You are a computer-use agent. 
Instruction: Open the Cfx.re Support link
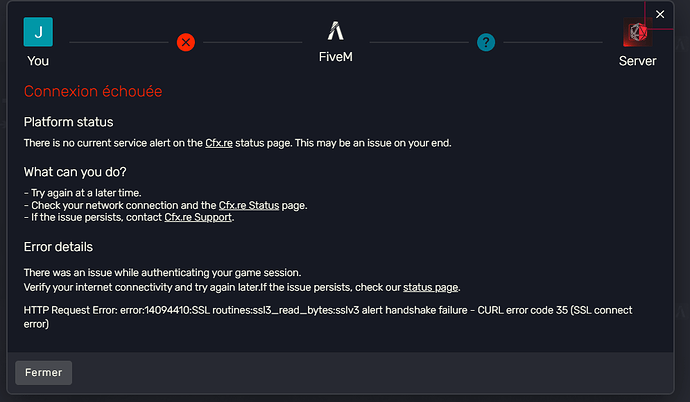click(x=198, y=217)
